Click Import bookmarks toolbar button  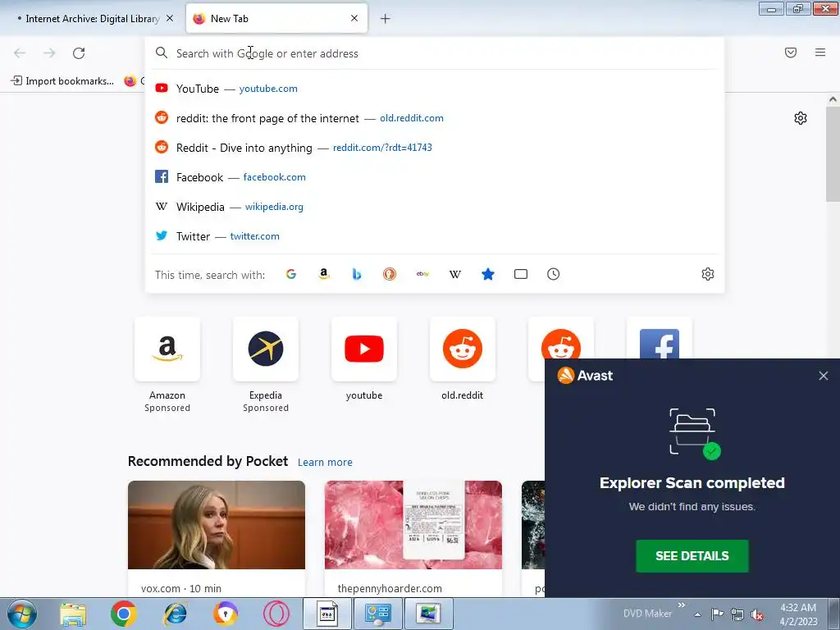(x=62, y=81)
